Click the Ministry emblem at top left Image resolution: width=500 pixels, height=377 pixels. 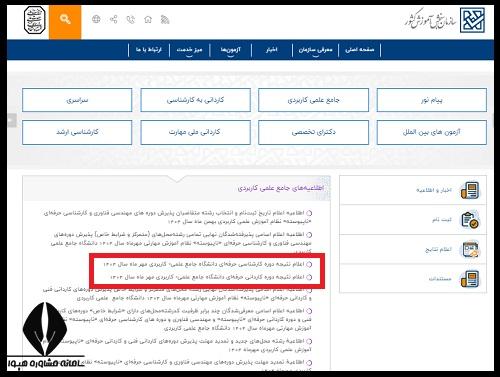tap(34, 20)
